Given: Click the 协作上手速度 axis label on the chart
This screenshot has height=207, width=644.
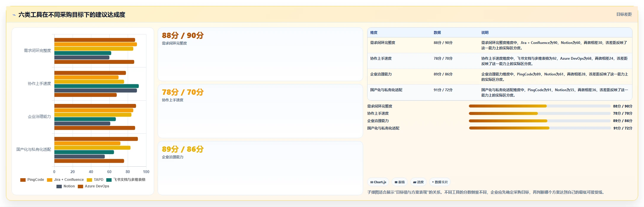Looking at the screenshot, I should pos(39,84).
